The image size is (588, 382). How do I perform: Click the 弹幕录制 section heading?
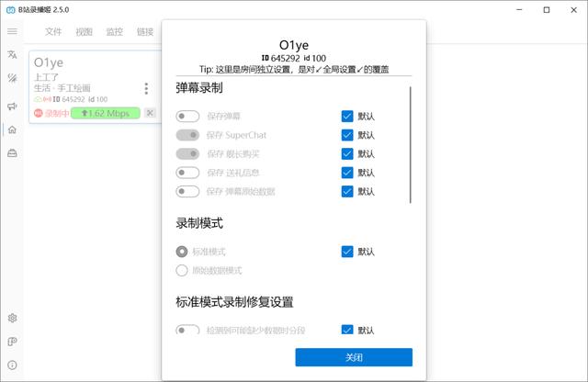(199, 88)
